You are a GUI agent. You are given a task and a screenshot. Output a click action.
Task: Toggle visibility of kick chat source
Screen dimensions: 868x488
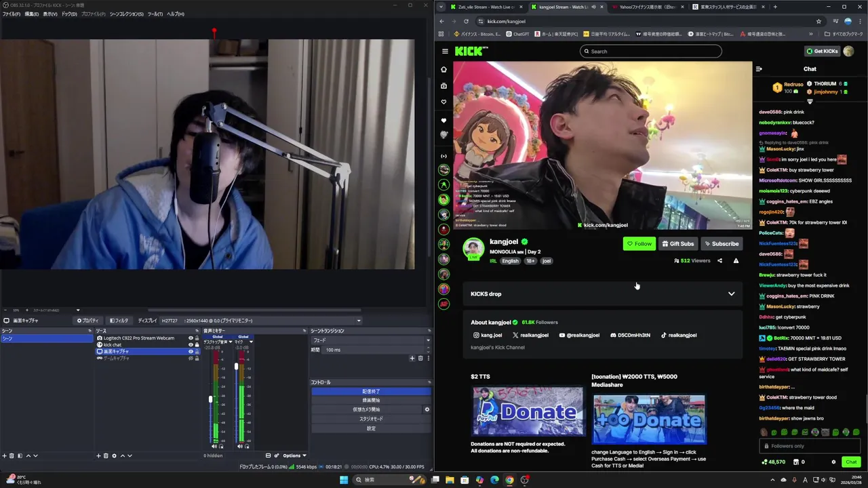[191, 345]
